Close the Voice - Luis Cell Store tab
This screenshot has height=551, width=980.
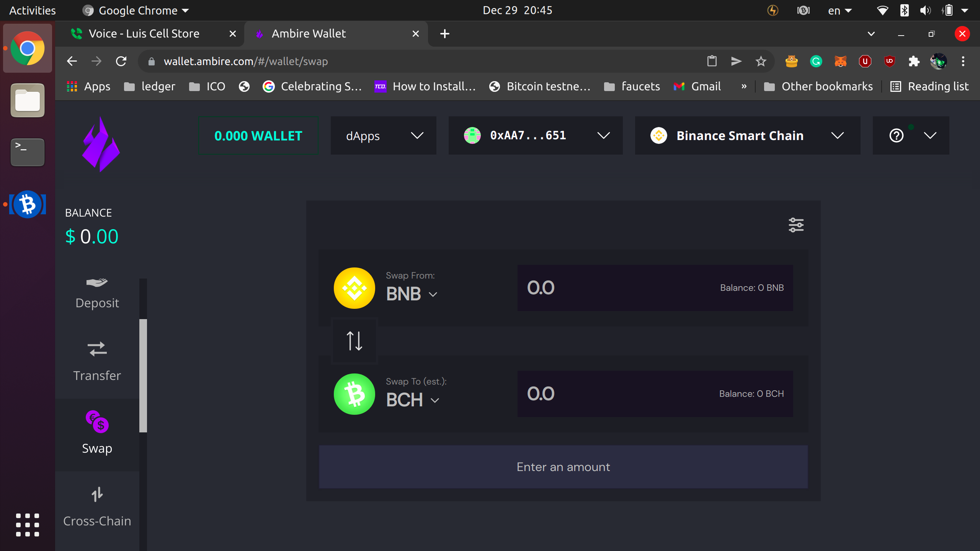pos(232,34)
